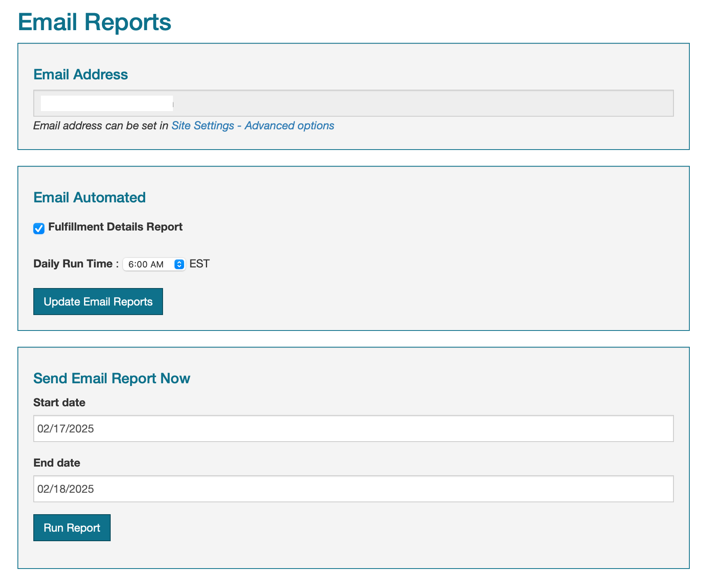Click the Email Reports page title

[94, 22]
